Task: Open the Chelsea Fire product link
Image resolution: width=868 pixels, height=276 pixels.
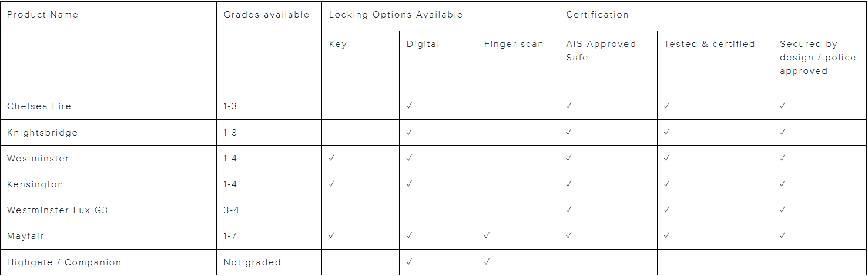Action: coord(39,106)
